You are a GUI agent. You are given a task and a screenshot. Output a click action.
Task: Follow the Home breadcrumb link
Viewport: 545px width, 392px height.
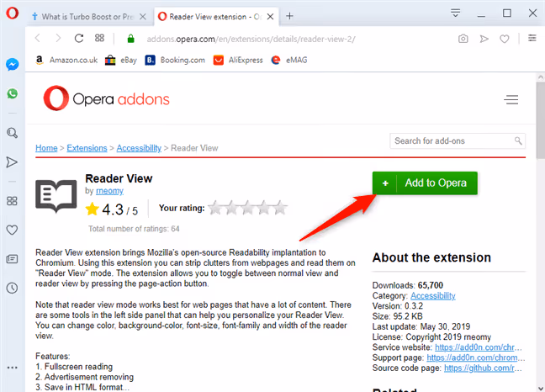[46, 148]
